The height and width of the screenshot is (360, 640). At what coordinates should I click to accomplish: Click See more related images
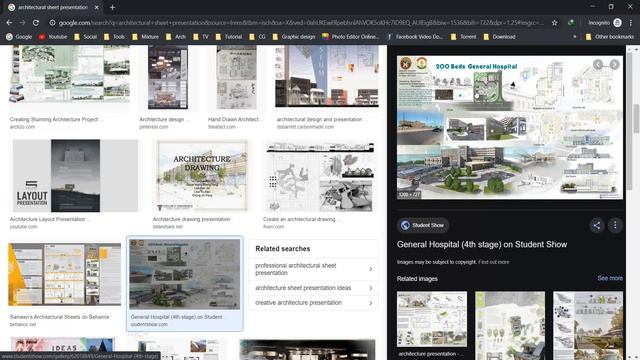click(x=610, y=278)
